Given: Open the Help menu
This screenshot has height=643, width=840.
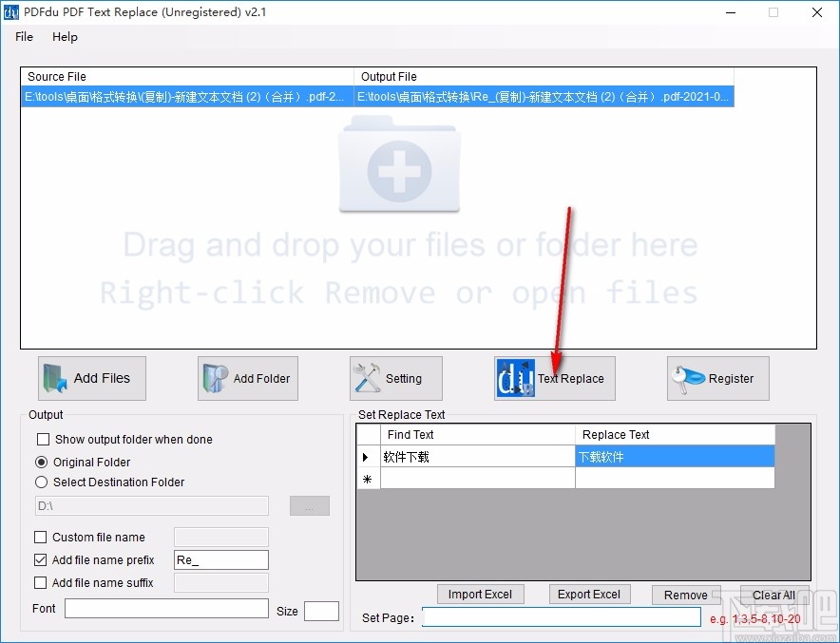Looking at the screenshot, I should [65, 37].
